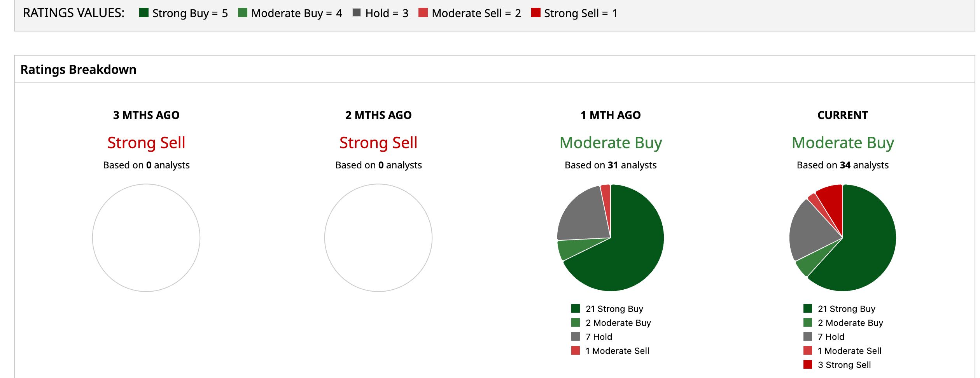
Task: Click the '1 Moderate Sell' legend item under CURRENT
Action: click(842, 351)
